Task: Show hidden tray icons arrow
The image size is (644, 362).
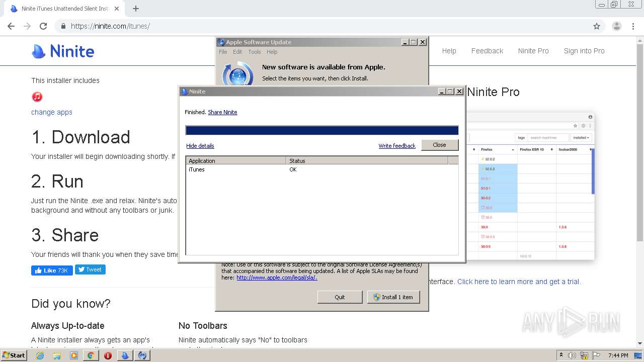Action: (x=561, y=355)
